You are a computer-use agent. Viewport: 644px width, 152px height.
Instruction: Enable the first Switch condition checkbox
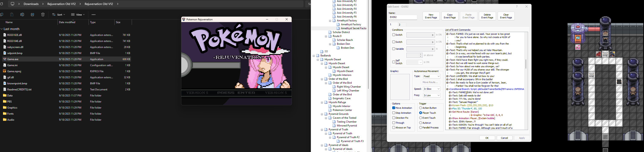[394, 35]
